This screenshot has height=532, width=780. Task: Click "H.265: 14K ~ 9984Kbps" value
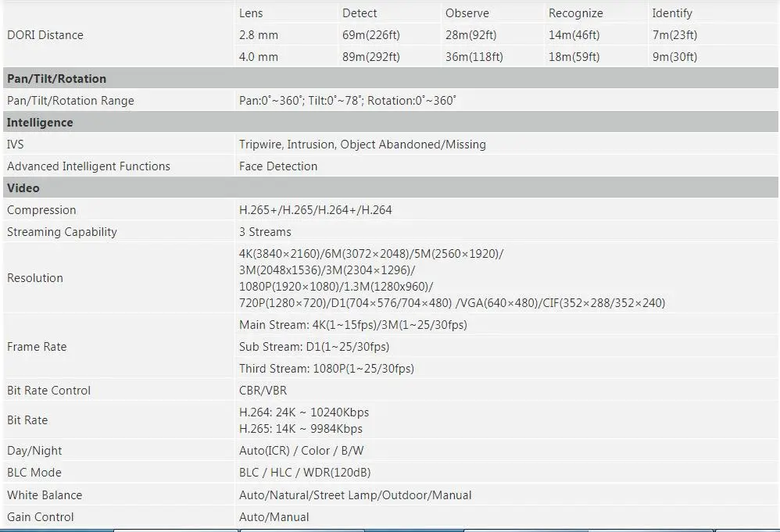[301, 429]
